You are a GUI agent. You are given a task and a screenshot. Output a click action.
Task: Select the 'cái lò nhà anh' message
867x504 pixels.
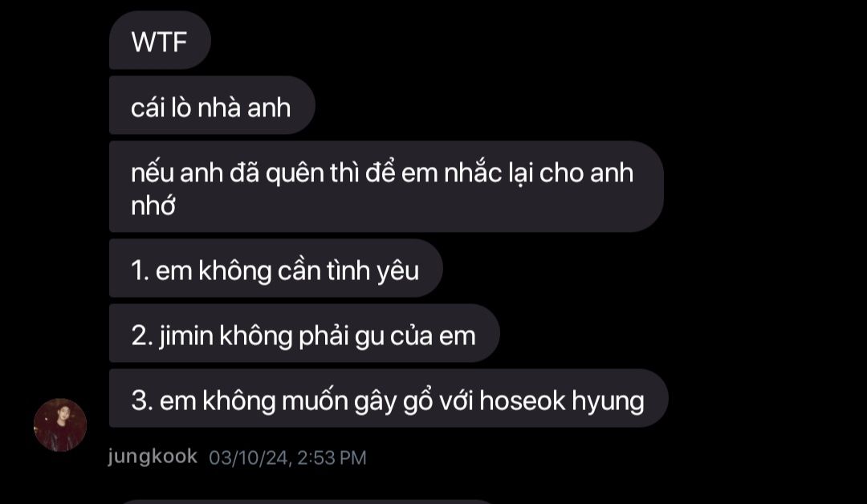(212, 106)
